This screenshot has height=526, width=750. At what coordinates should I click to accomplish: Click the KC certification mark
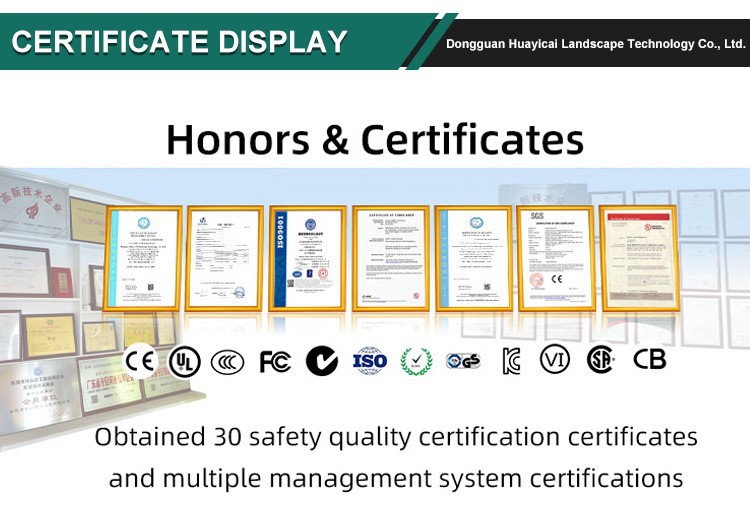coord(511,361)
